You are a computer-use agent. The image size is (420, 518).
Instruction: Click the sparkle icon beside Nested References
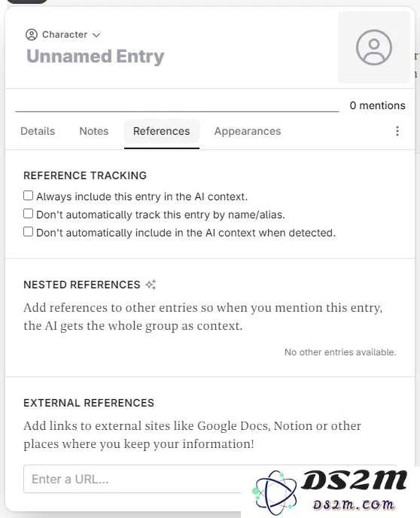[x=151, y=285]
